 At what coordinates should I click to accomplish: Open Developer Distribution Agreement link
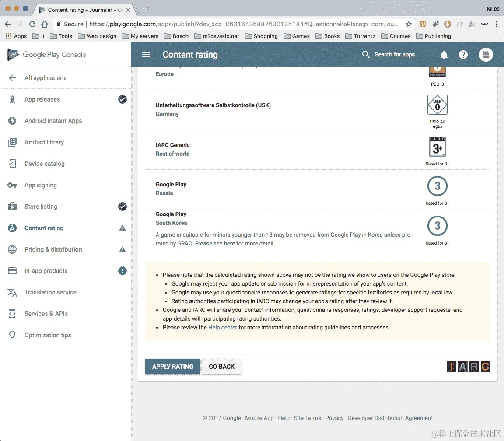390,418
